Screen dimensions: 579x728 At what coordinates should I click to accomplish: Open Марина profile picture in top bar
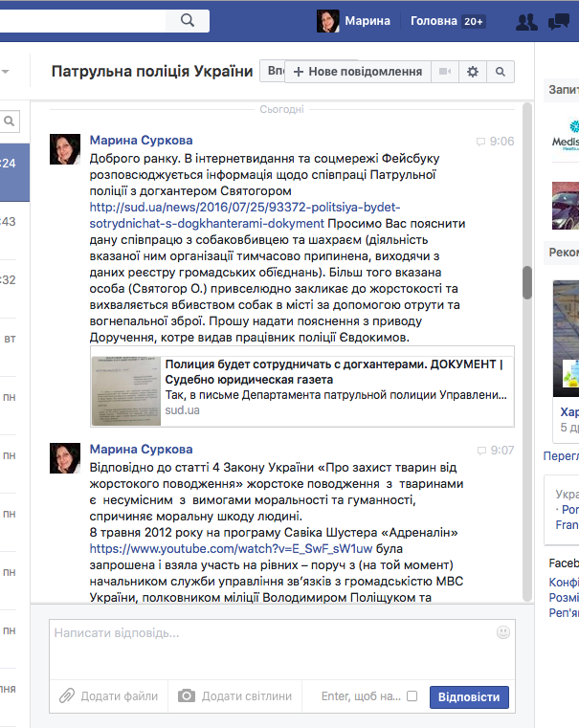(328, 21)
